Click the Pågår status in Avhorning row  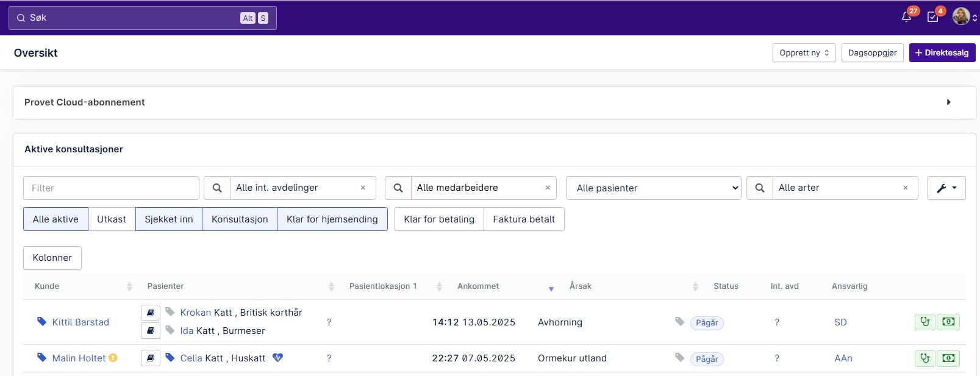pos(707,323)
